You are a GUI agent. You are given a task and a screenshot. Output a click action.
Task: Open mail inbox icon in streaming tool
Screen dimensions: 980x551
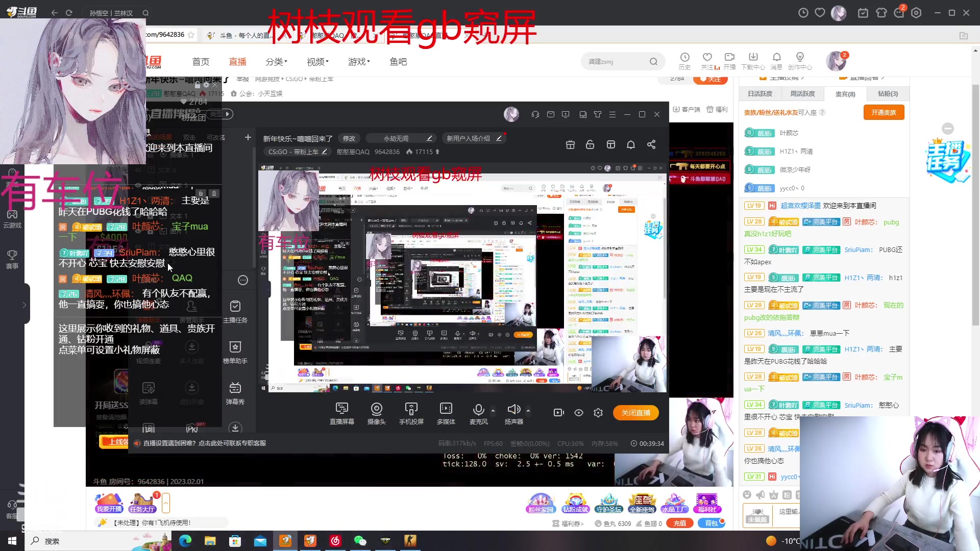551,114
